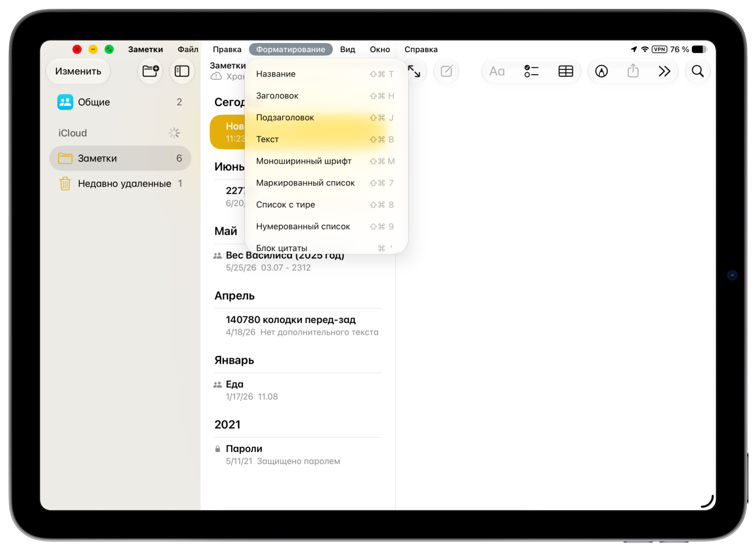Compose a new note with the pencil icon
Screen dimensions: 756x550
tap(446, 71)
